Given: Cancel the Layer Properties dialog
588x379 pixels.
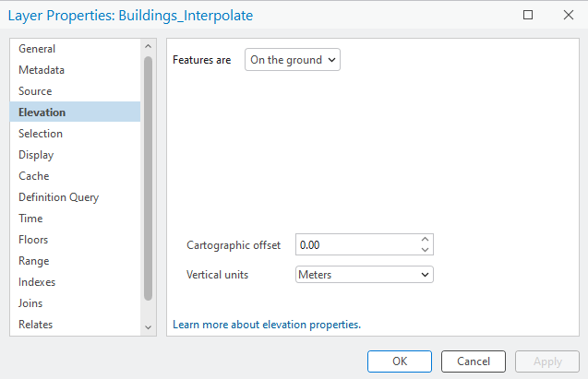Looking at the screenshot, I should coord(473,361).
